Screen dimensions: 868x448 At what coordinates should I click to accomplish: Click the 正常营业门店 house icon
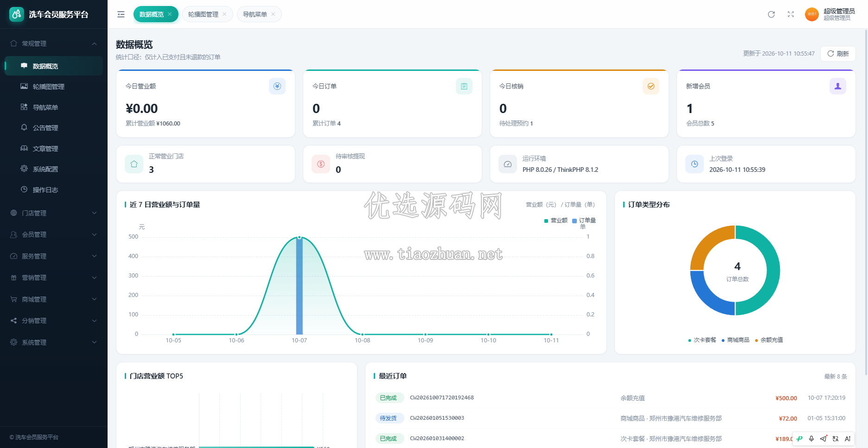(x=134, y=164)
